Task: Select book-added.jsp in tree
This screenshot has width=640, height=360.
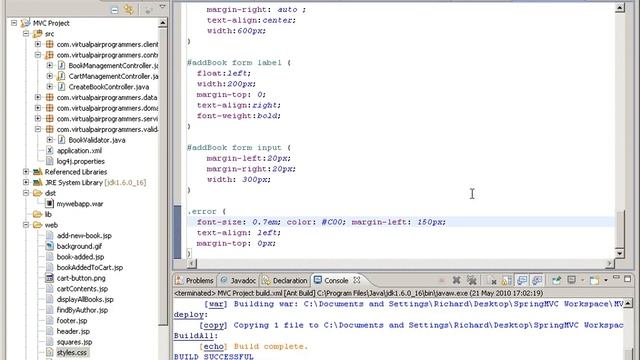Action: [x=80, y=257]
